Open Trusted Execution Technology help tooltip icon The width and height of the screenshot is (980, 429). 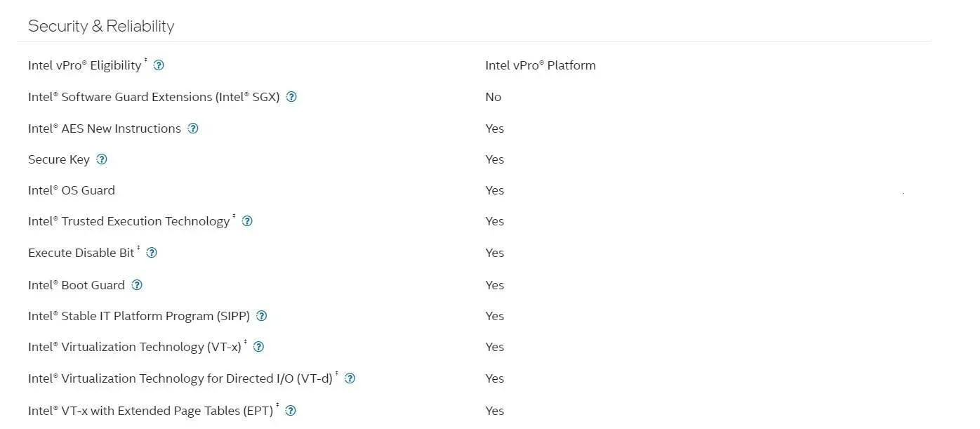247,221
